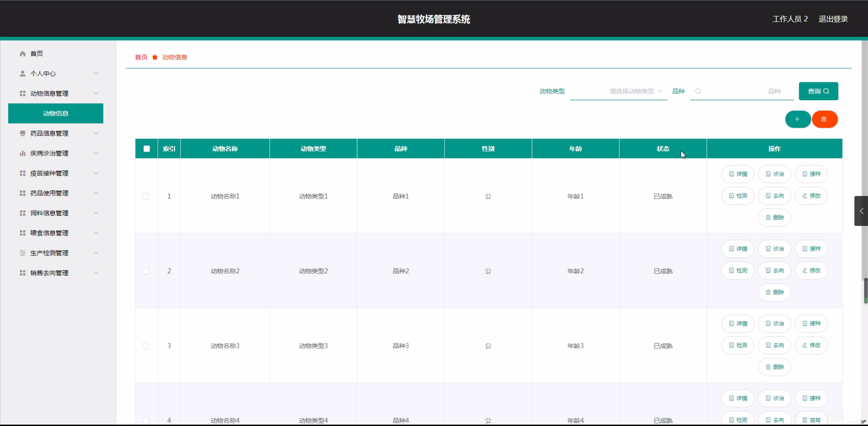868x426 pixels.
Task: Click 详情 for row 1
Action: click(x=738, y=174)
